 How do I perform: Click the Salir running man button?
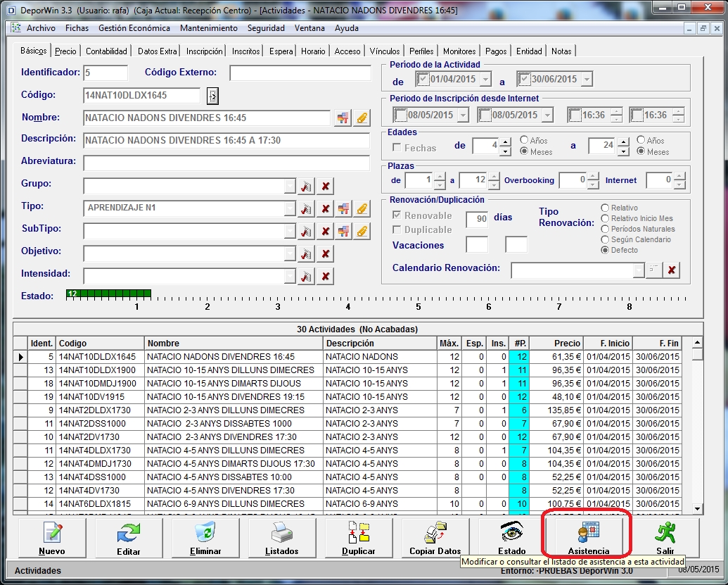(x=665, y=538)
